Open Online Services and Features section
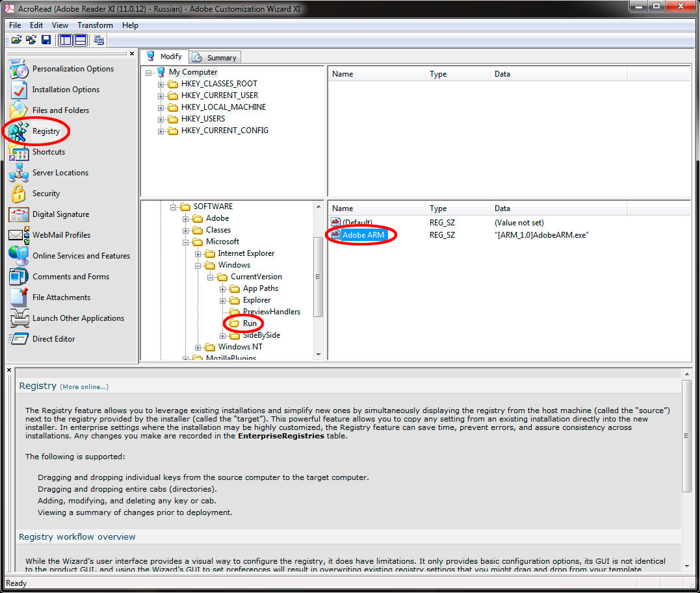 tap(81, 256)
